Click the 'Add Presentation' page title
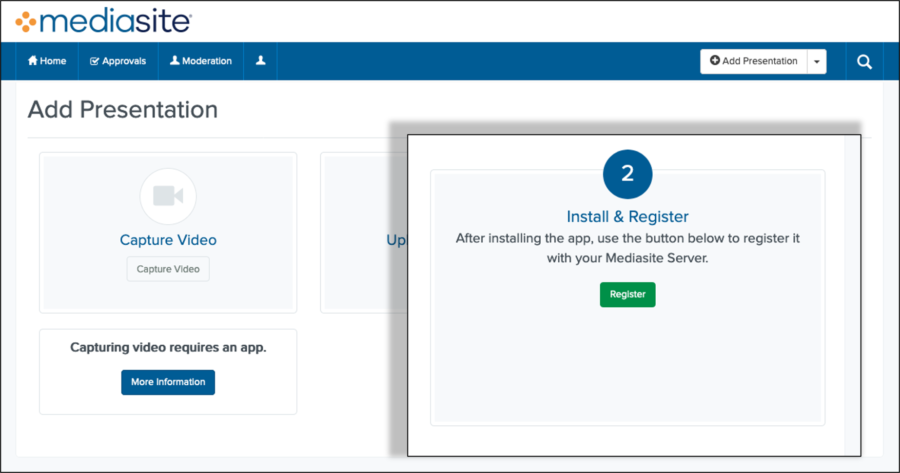Screen dimensions: 900x473 pos(123,110)
